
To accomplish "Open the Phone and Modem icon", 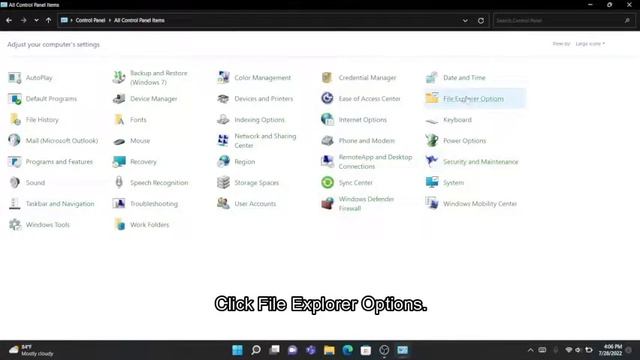I will click(x=327, y=140).
